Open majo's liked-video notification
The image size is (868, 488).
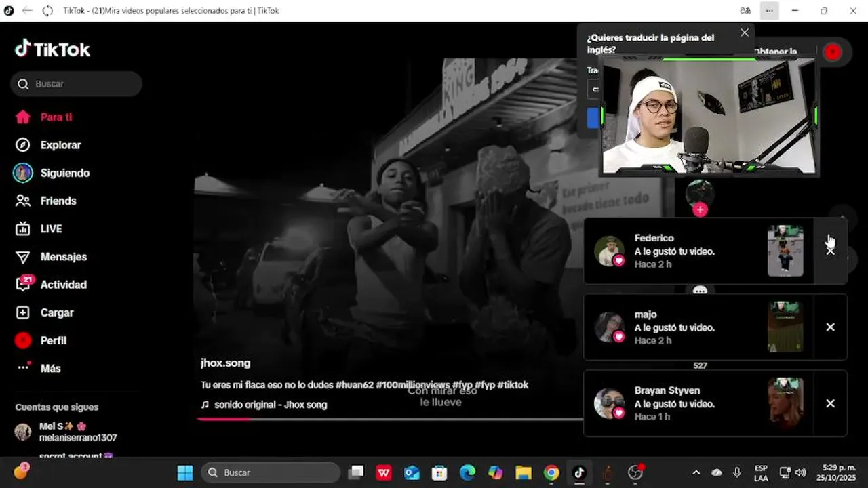[x=698, y=327]
